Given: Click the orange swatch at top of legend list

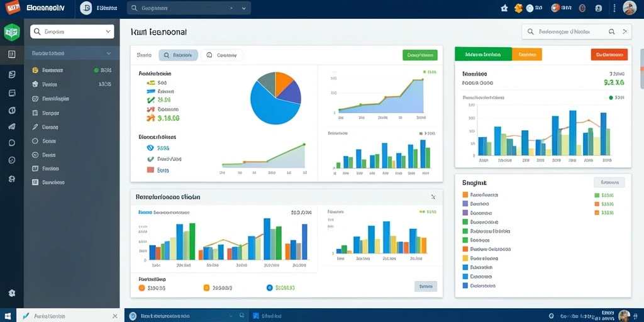Looking at the screenshot, I should (465, 195).
